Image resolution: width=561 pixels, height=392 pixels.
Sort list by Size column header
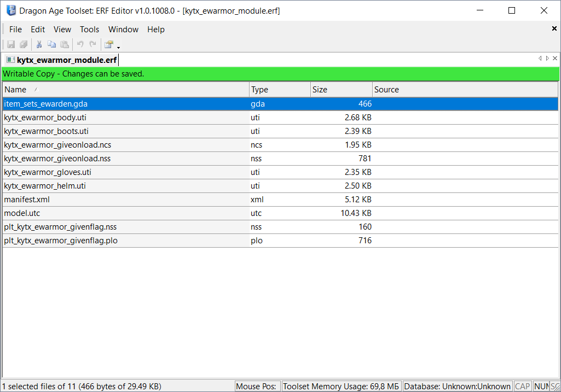342,90
